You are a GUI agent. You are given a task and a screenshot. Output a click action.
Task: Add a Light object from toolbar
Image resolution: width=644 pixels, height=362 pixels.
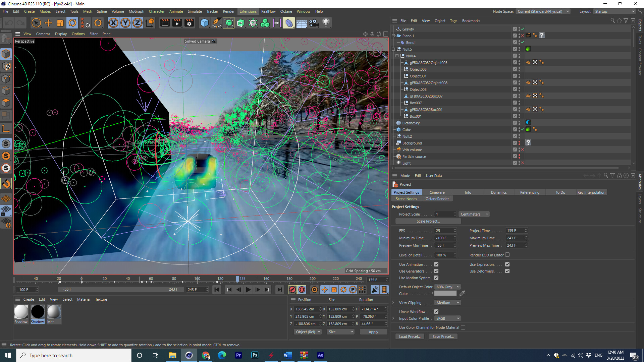[x=326, y=23]
